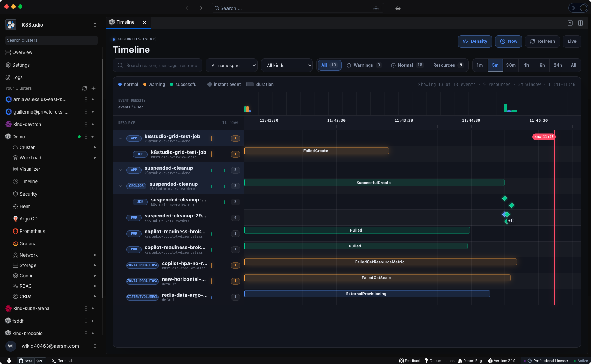This screenshot has width=591, height=364.
Task: Collapse the suspended-cleanup CRONJOB row
Action: coord(120,186)
